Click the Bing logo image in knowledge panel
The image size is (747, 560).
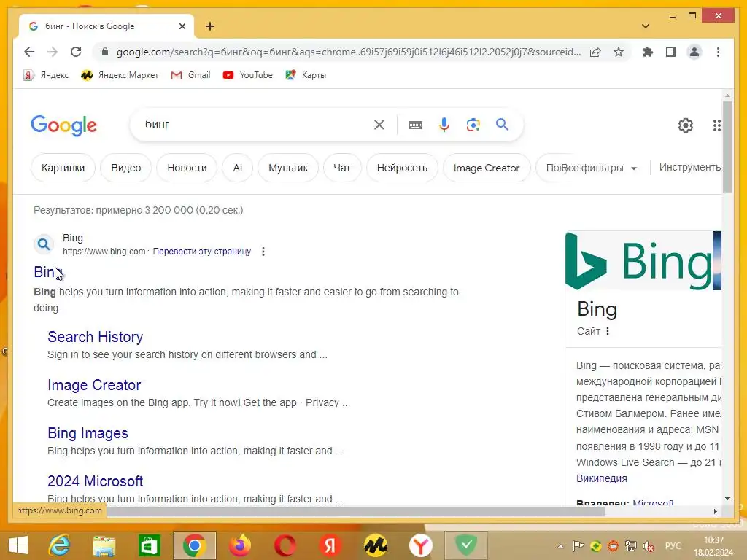click(638, 261)
